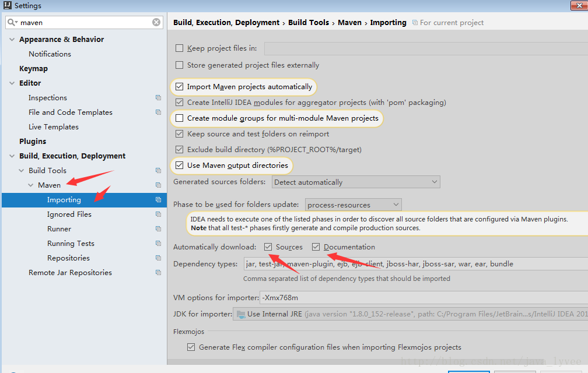Click project-level icon beside Runner
Image resolution: width=588 pixels, height=373 pixels.
(158, 229)
